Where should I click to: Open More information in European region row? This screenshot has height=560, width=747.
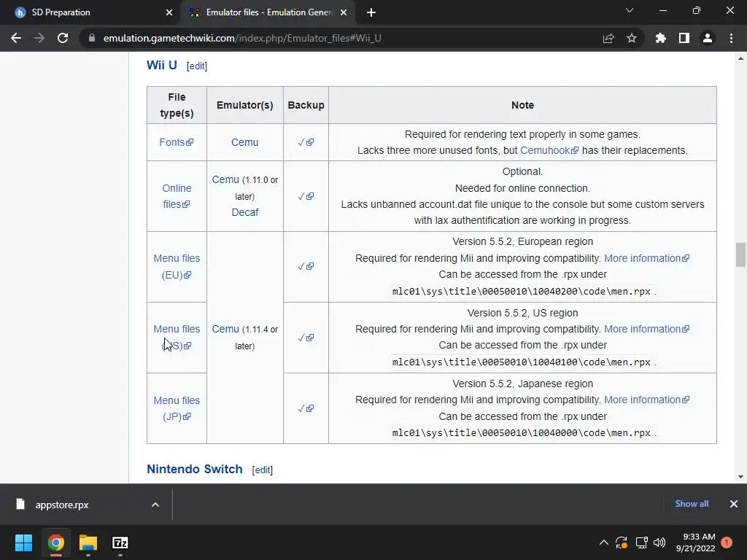click(646, 258)
